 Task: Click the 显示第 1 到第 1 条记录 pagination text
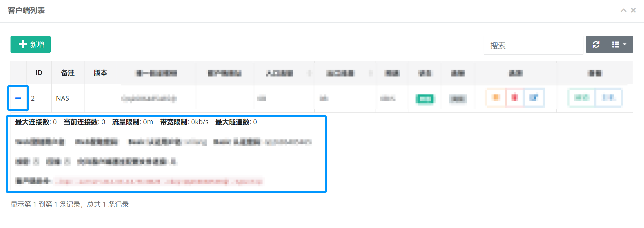click(45, 204)
